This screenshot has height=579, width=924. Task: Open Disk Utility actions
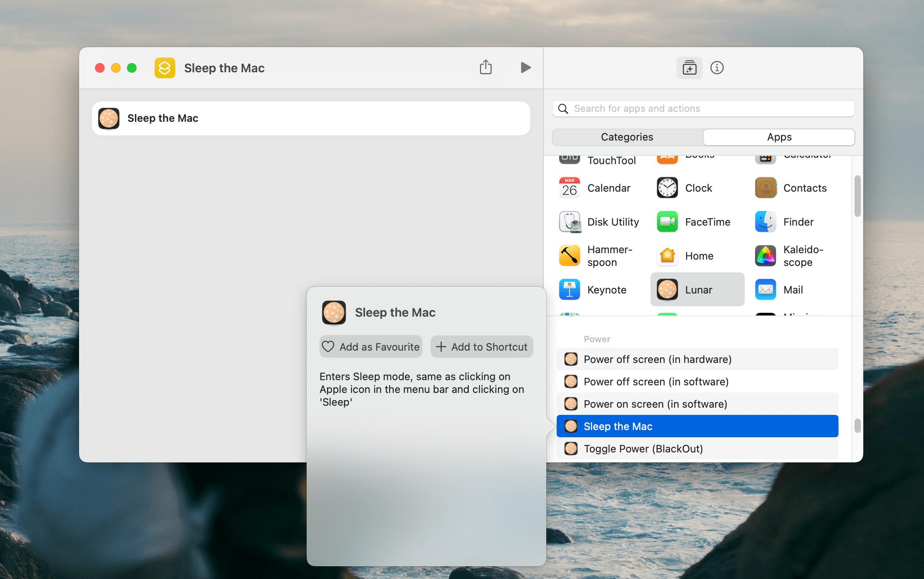click(x=599, y=222)
